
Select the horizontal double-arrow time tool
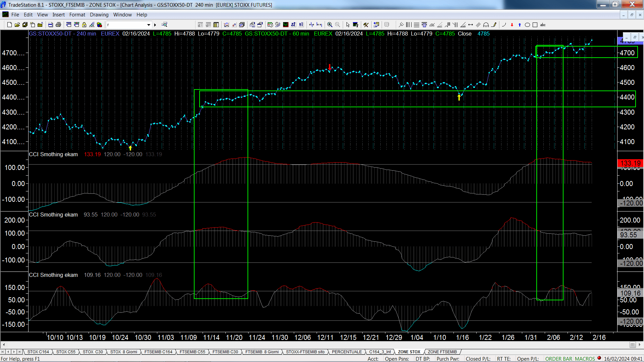pos(471,25)
